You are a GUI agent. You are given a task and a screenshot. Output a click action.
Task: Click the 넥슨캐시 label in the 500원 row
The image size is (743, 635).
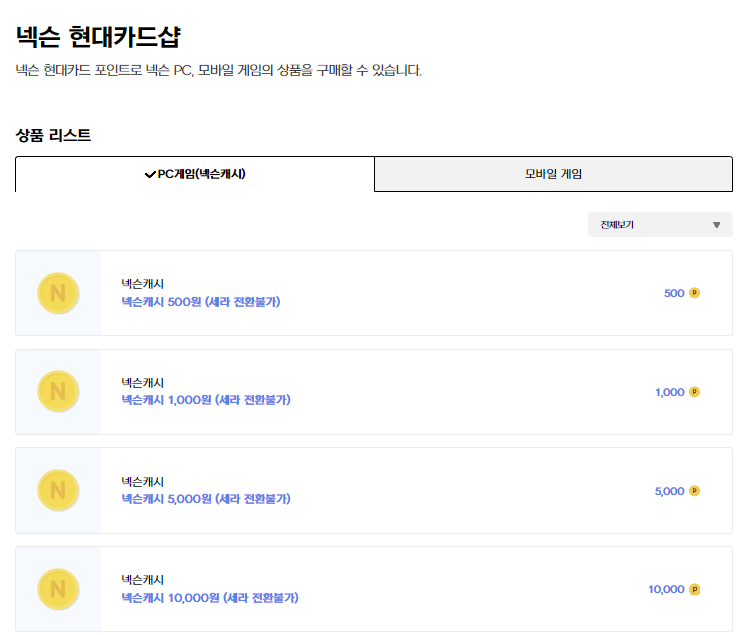(143, 284)
